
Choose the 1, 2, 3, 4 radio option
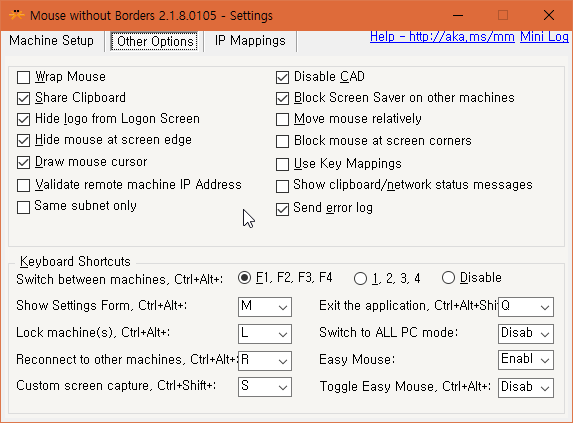pos(360,279)
